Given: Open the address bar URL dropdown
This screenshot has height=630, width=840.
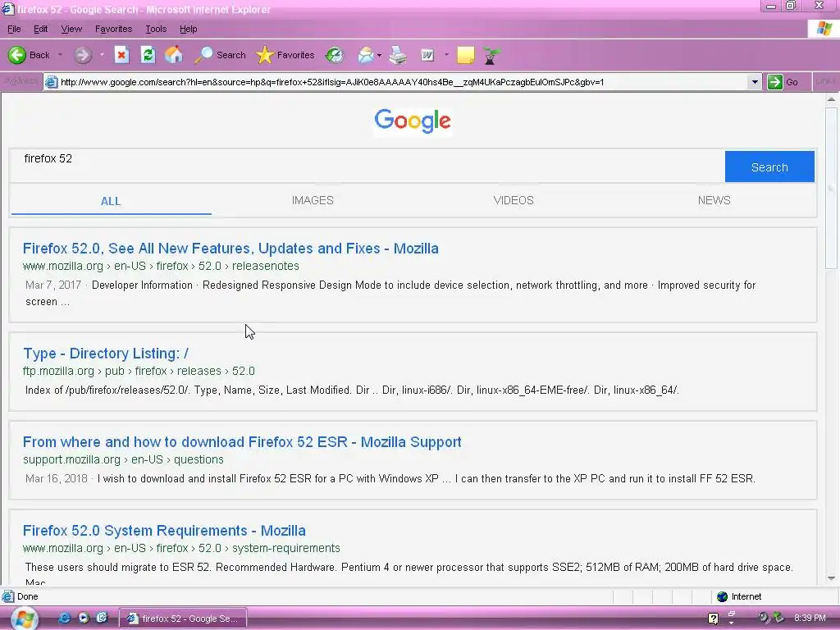Looking at the screenshot, I should (x=755, y=82).
